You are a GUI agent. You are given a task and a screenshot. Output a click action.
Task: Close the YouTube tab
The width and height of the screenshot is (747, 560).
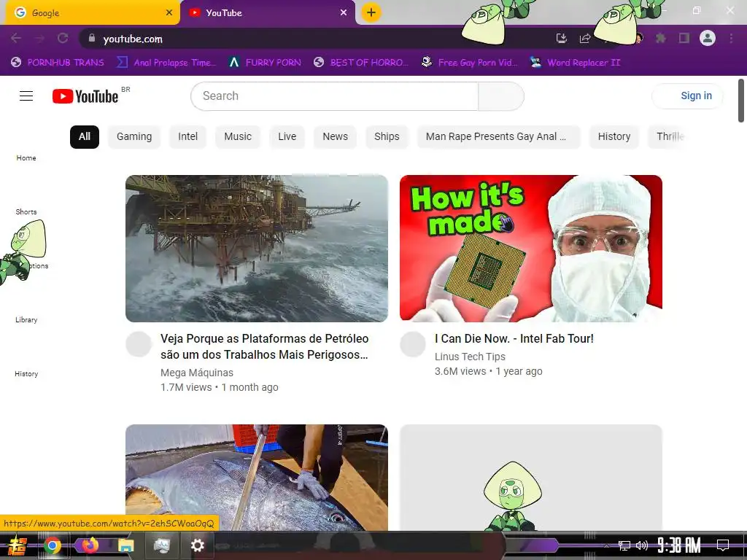pos(344,13)
